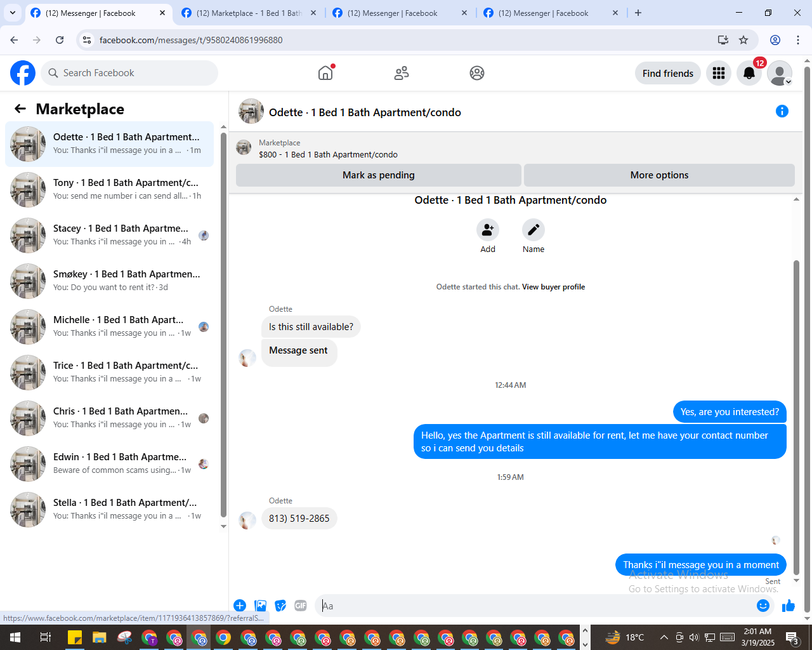812x650 pixels.
Task: Open the tab search dropdown arrow
Action: coord(13,13)
